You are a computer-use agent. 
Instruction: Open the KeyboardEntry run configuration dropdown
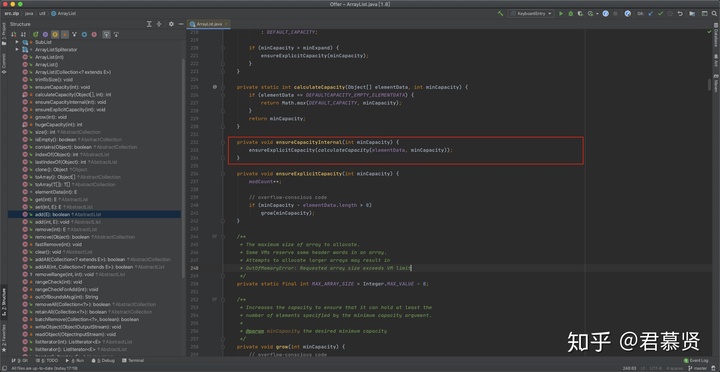(x=531, y=14)
